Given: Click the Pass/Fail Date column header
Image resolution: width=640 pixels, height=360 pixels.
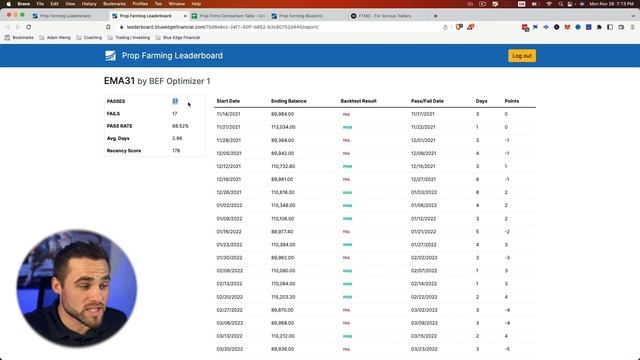Looking at the screenshot, I should coord(427,101).
